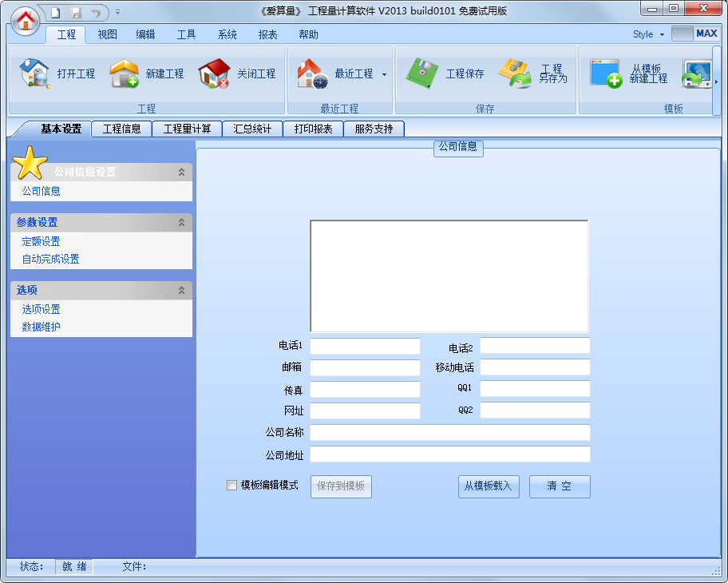Switch to the 服务支持 tab
Image resolution: width=728 pixels, height=583 pixels.
(x=374, y=129)
